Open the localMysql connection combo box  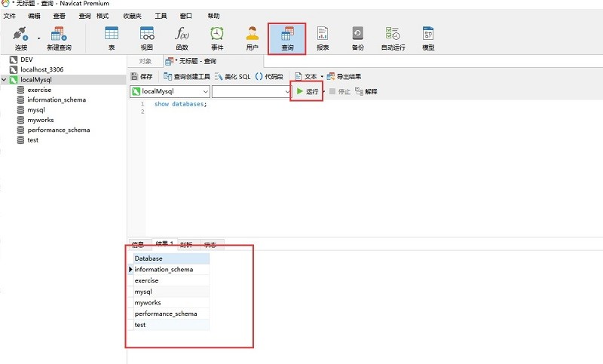click(x=170, y=91)
